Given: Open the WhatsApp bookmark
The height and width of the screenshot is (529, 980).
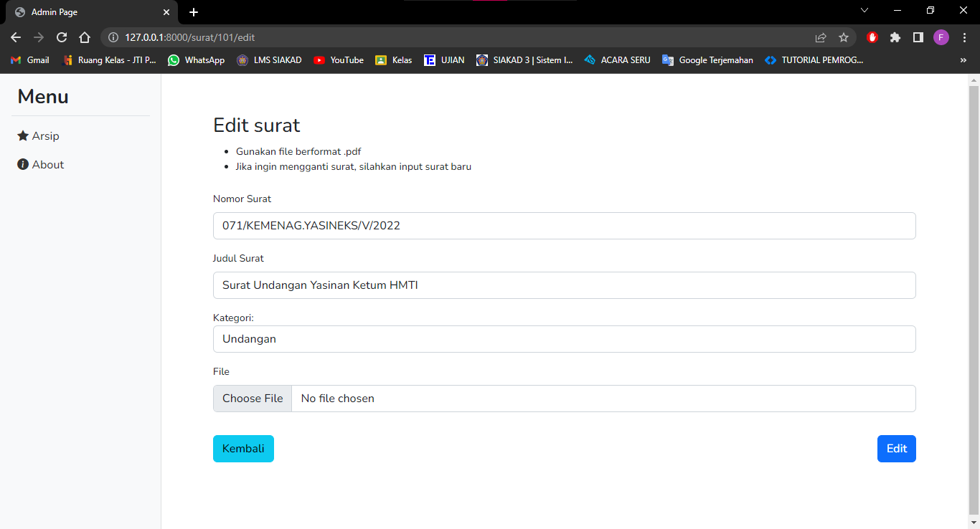Looking at the screenshot, I should click(x=195, y=60).
